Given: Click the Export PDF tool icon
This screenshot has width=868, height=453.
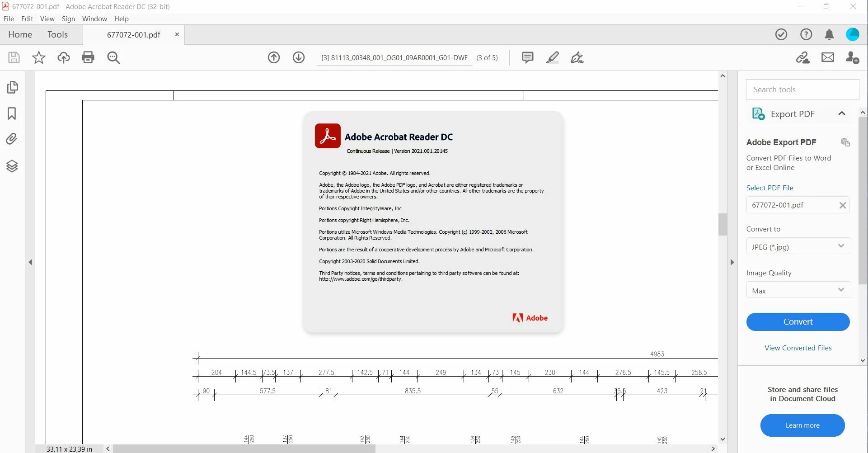Looking at the screenshot, I should point(758,114).
